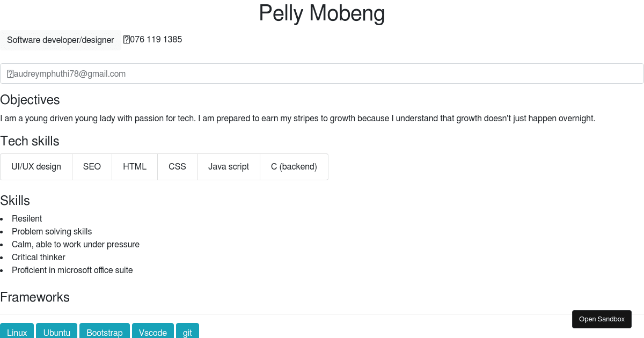Click the envelope icon in the email field
This screenshot has height=338, width=644.
(10, 74)
